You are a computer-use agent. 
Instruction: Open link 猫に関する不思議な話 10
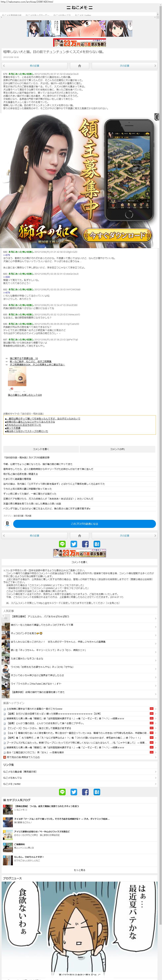click(x=24, y=358)
